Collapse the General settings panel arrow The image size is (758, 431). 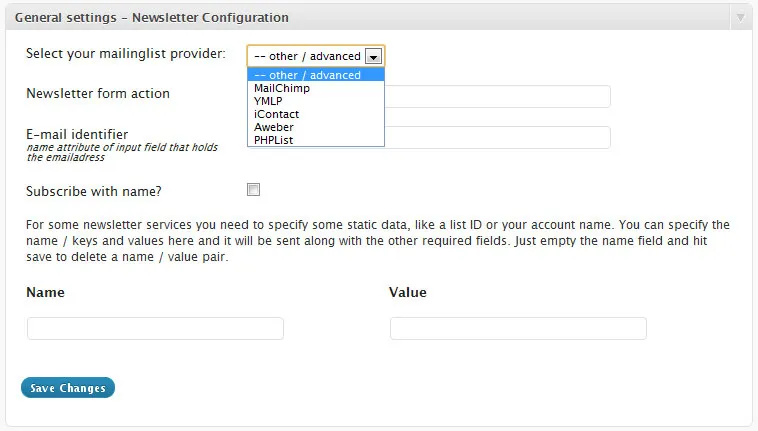click(740, 18)
